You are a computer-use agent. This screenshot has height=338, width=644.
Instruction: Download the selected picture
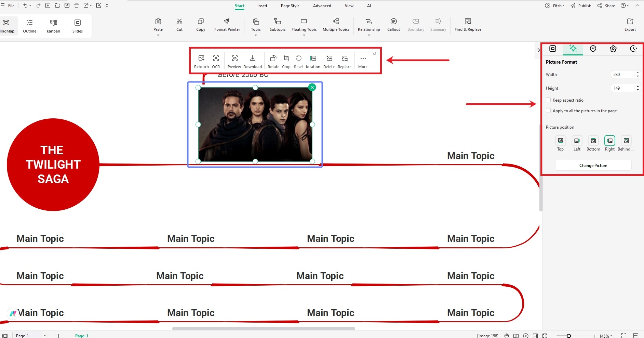click(x=253, y=62)
